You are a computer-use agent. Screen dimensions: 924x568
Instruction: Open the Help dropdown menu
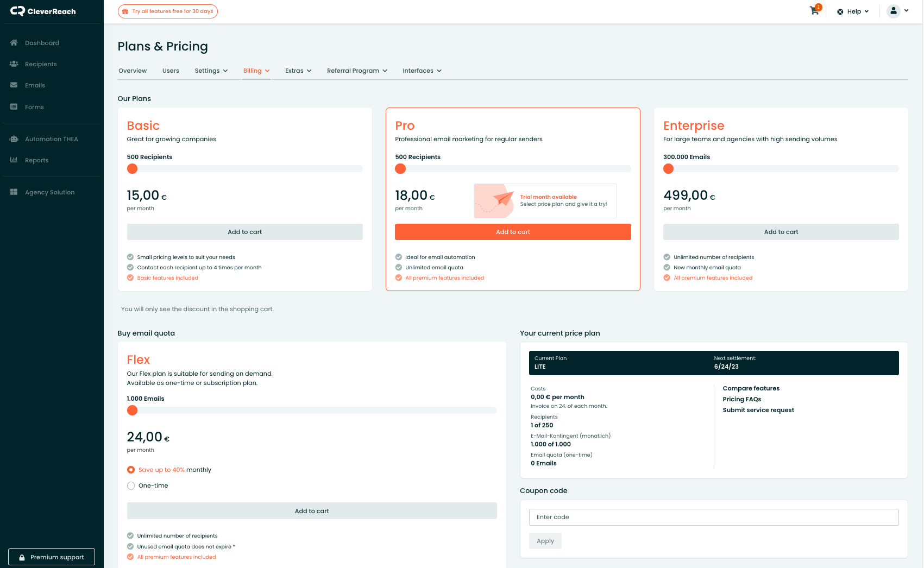(853, 11)
